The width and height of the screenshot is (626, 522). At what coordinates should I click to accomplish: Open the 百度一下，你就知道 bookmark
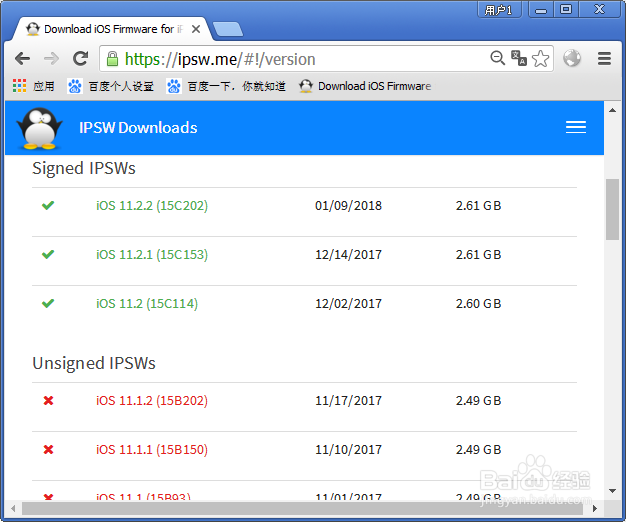[x=226, y=86]
